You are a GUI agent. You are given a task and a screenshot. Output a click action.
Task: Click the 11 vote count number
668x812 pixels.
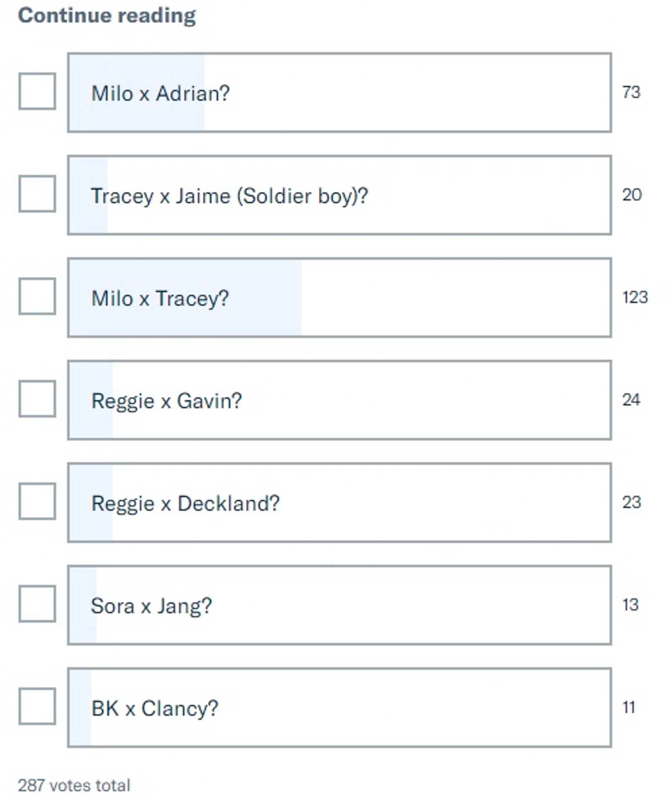click(x=629, y=708)
